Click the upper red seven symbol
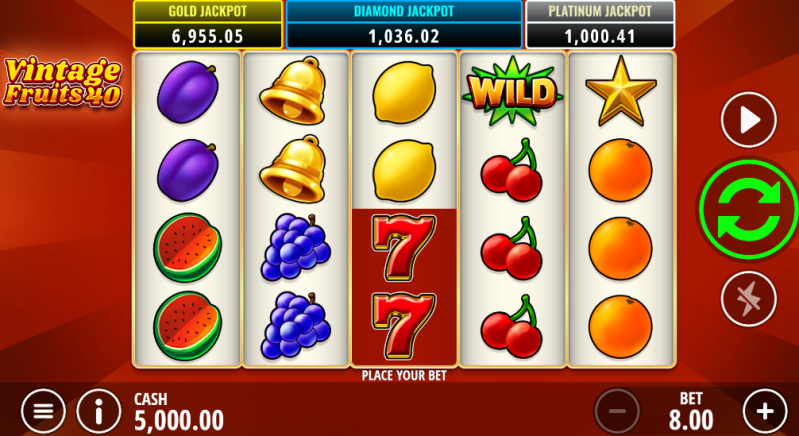The width and height of the screenshot is (799, 436). [x=404, y=248]
